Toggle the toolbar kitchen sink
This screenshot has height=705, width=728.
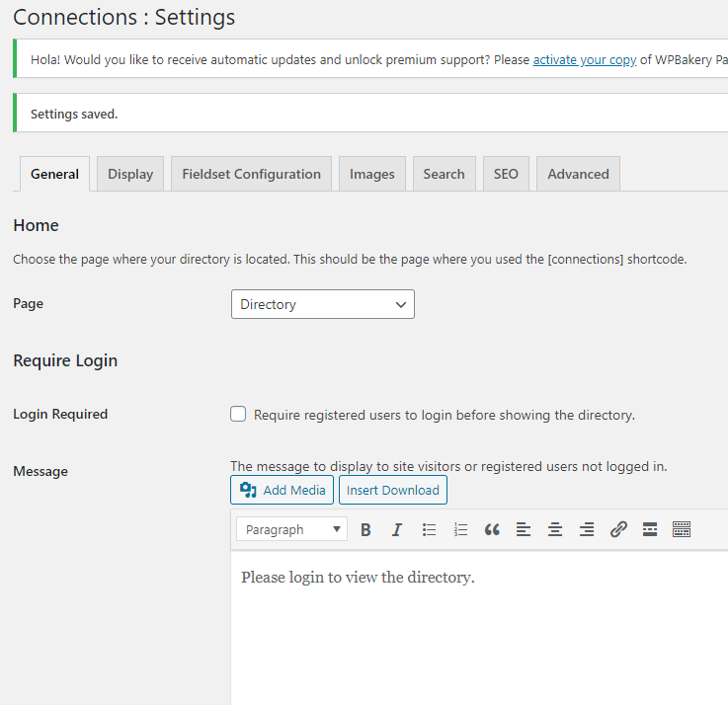(682, 529)
